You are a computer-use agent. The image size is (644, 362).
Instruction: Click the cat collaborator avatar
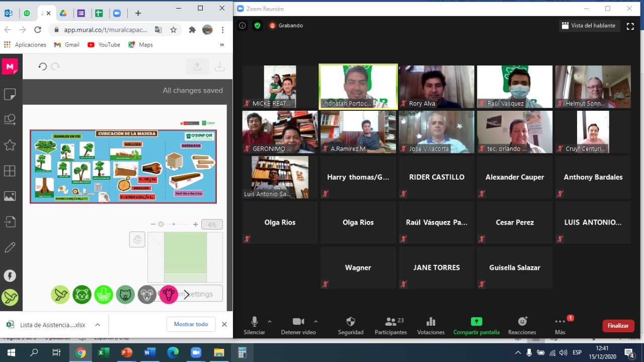[82, 295]
